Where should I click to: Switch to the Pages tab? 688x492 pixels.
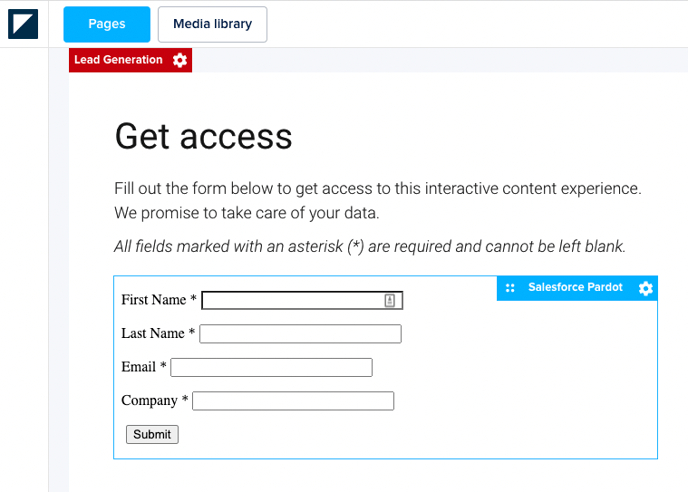coord(107,24)
